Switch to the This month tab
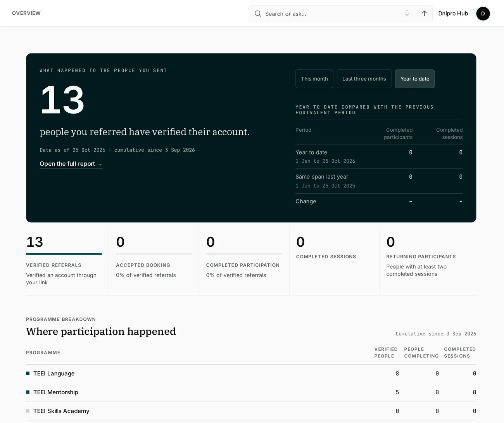 tap(314, 79)
